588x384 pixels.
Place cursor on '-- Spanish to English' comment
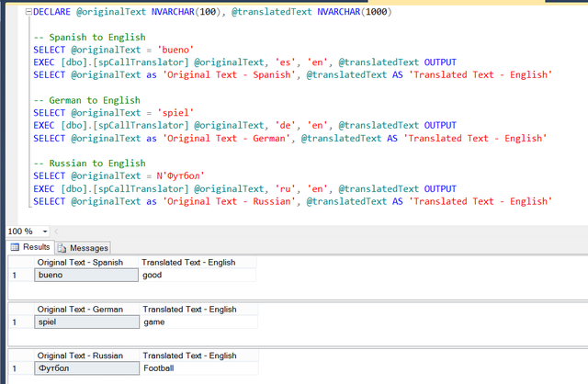point(89,37)
